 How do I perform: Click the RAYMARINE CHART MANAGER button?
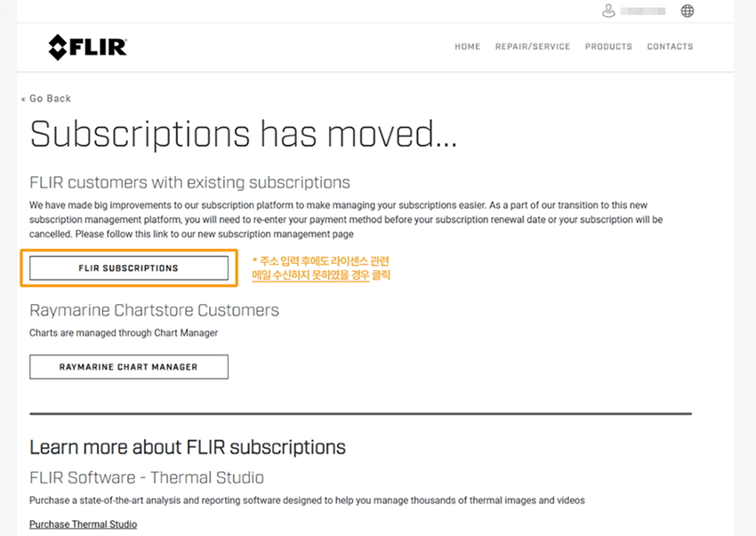click(x=129, y=367)
